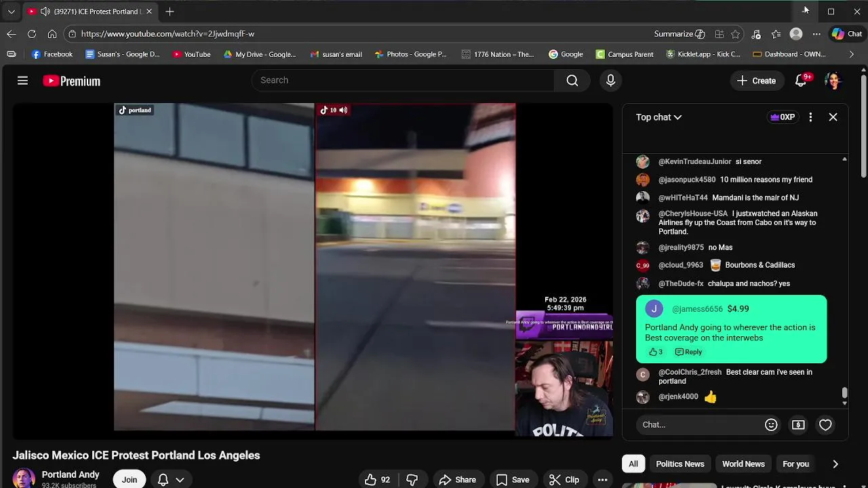Open live chat more options menu
Viewport: 868px width, 488px height.
810,117
